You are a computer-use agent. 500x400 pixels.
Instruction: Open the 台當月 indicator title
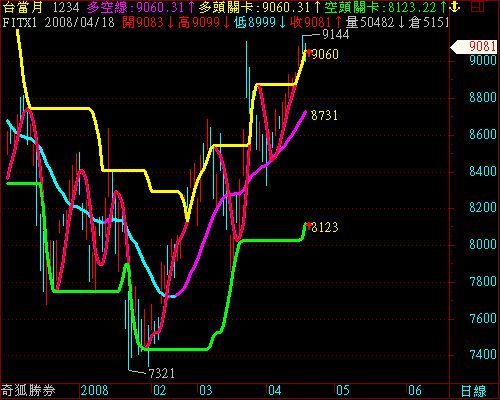[23, 7]
